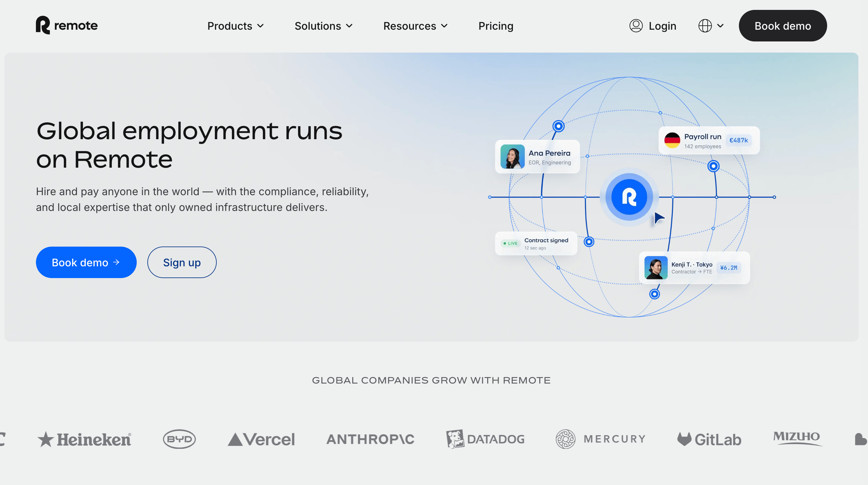Click the Ana Pereira profile photo

point(512,157)
